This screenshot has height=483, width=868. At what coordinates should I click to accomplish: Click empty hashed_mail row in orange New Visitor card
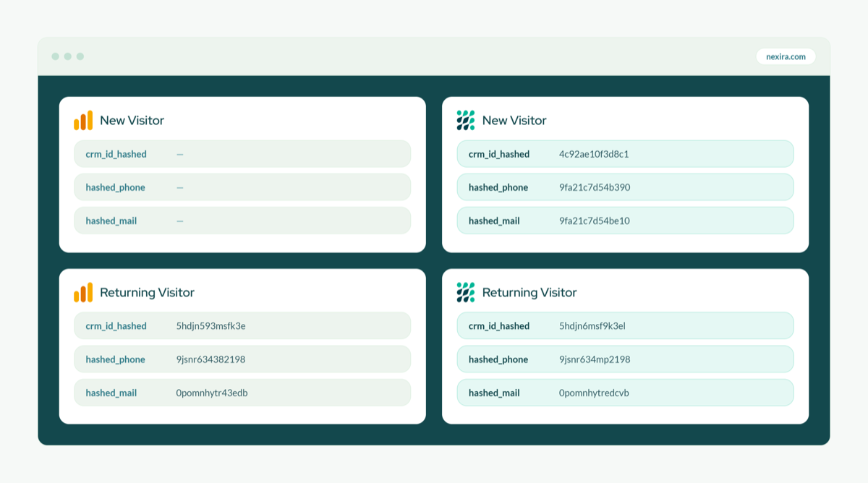(242, 221)
